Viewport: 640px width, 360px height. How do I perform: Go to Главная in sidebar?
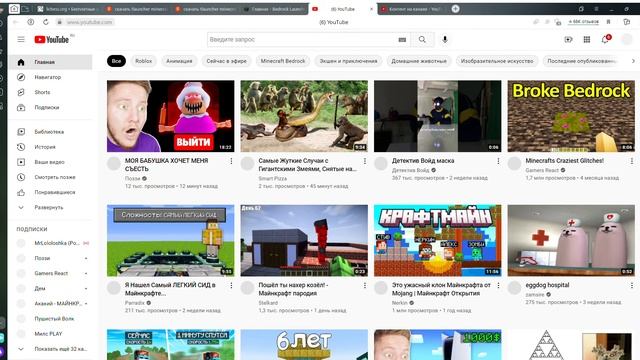[51, 62]
